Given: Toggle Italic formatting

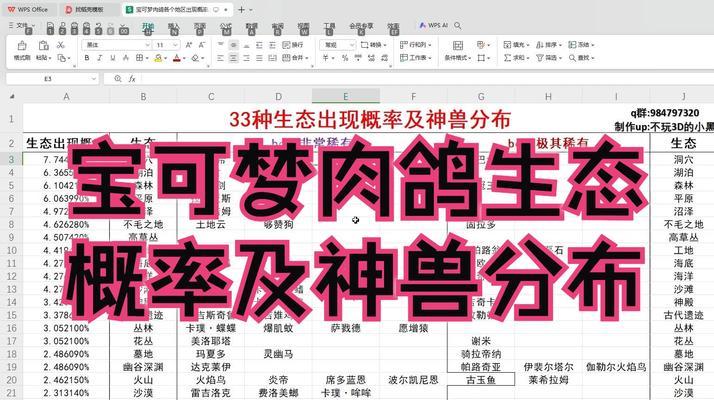Looking at the screenshot, I should click(100, 58).
